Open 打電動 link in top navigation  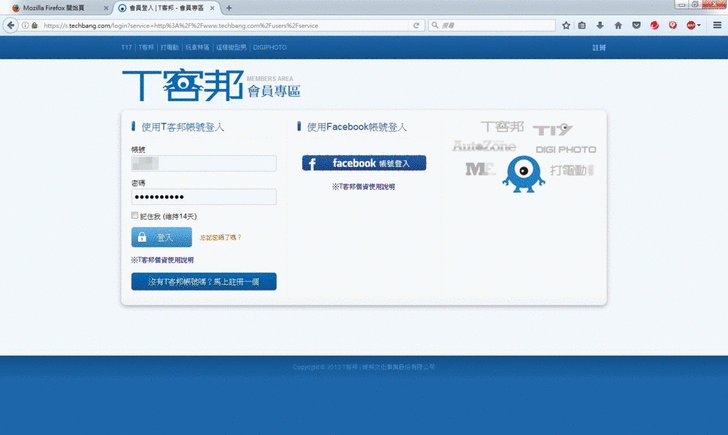[169, 47]
